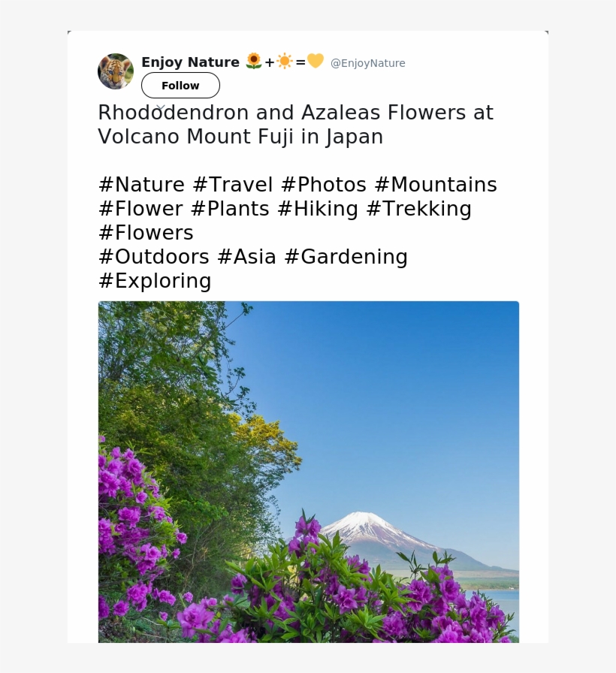Click the yellow heart emoji in the name
Viewport: 616px width, 673px height.
[x=314, y=62]
